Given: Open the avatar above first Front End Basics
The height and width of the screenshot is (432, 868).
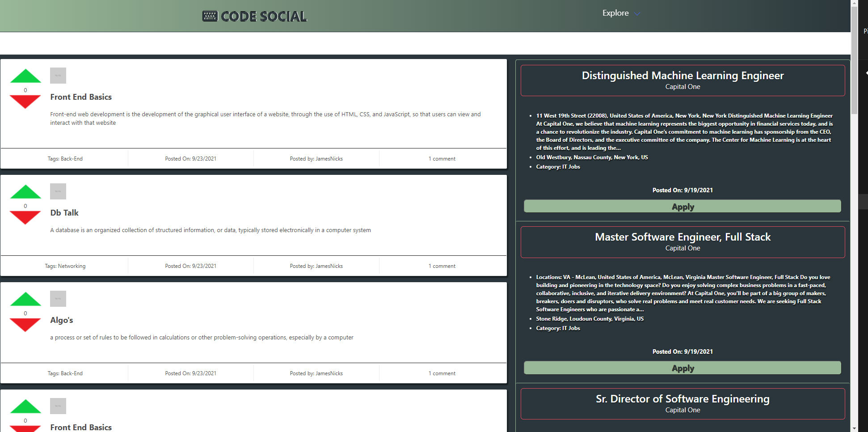Looking at the screenshot, I should [58, 76].
